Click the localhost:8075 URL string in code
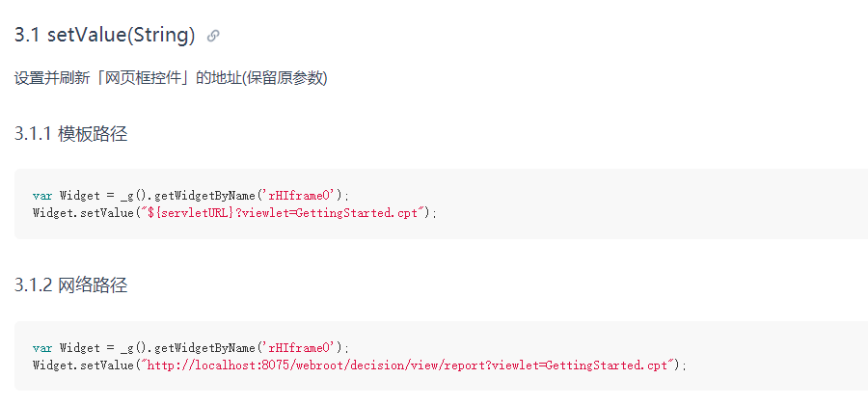This screenshot has width=868, height=406. tap(409, 365)
